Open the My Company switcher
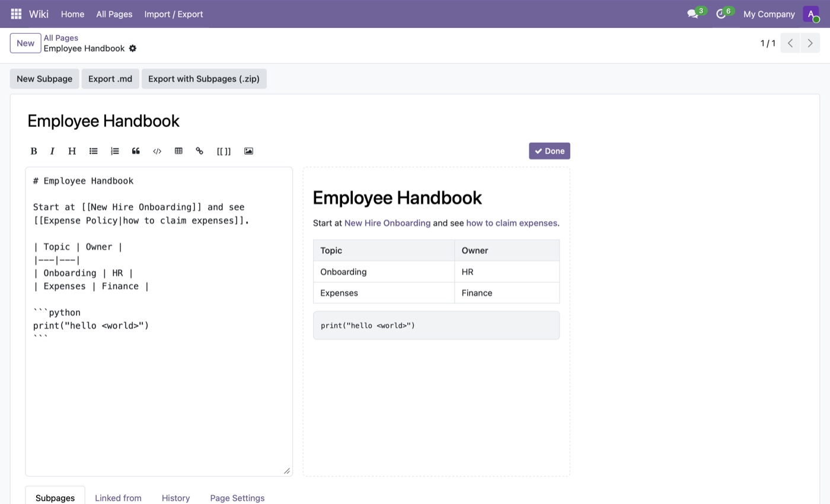830x504 pixels. pyautogui.click(x=769, y=14)
